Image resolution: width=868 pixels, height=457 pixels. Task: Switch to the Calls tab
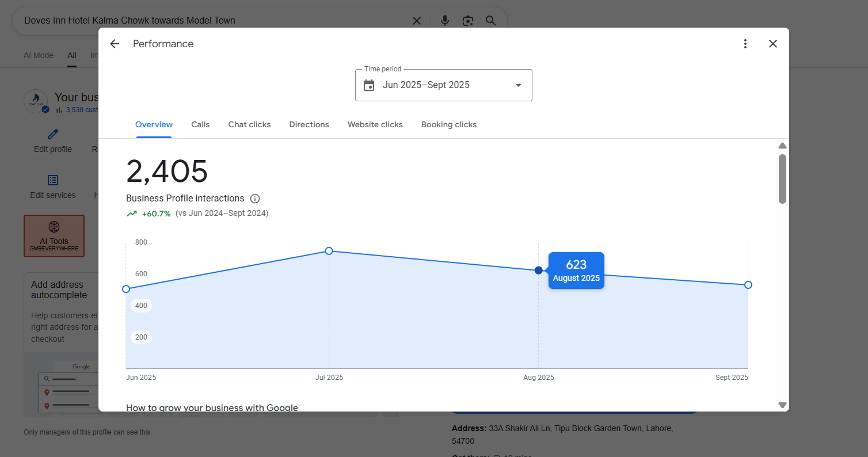pyautogui.click(x=200, y=124)
